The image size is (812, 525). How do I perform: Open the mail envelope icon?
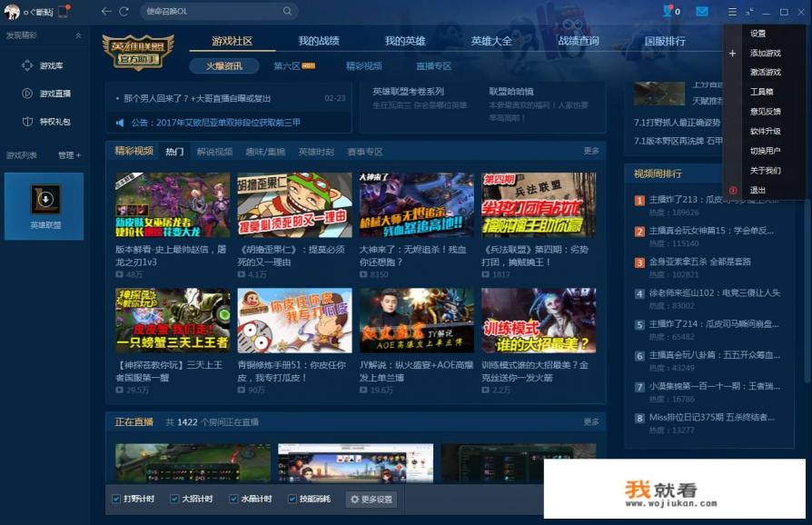pyautogui.click(x=702, y=12)
